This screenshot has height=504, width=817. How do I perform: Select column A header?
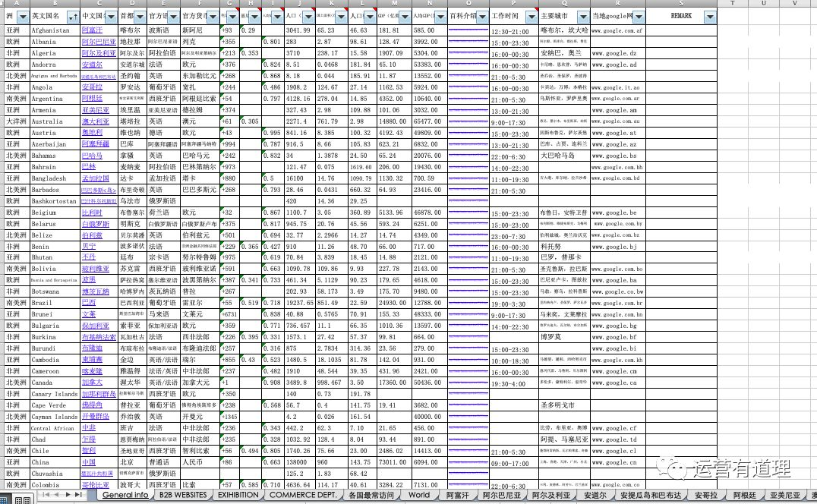[x=17, y=3]
